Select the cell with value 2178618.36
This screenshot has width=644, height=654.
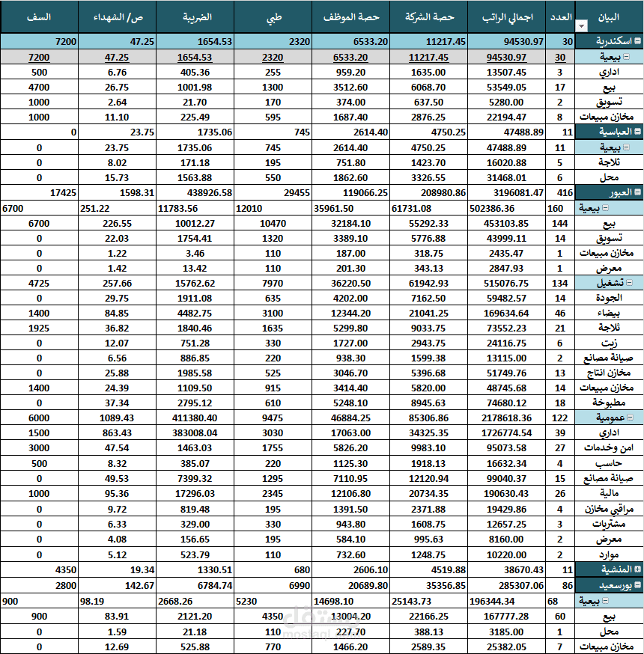click(507, 418)
